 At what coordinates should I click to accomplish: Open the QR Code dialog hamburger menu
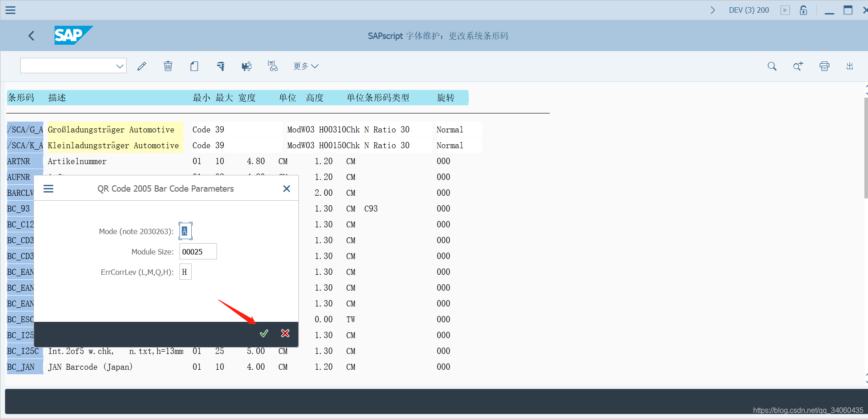[x=48, y=188]
